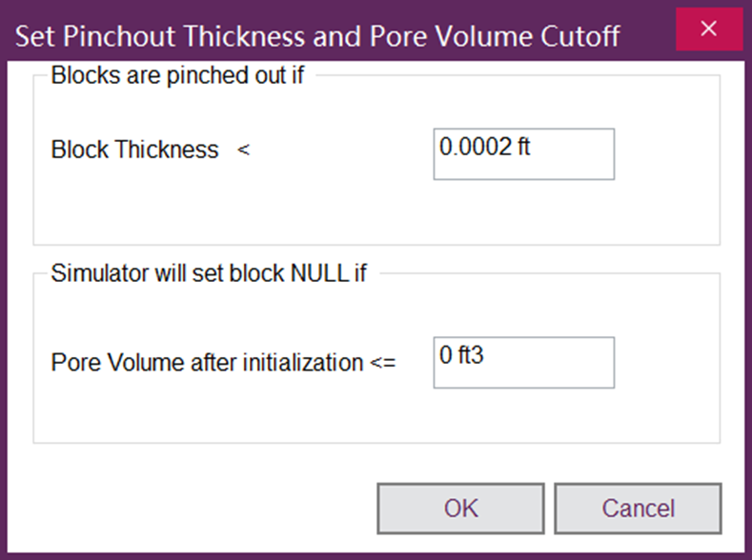Click 'Pore Volume after initialization' label

pos(208,363)
